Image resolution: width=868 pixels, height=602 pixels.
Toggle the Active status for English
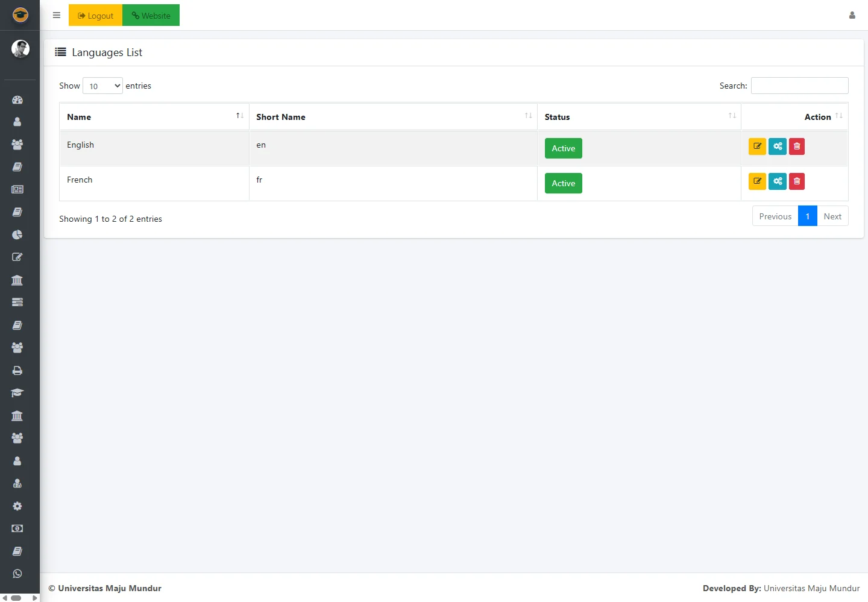(x=563, y=148)
